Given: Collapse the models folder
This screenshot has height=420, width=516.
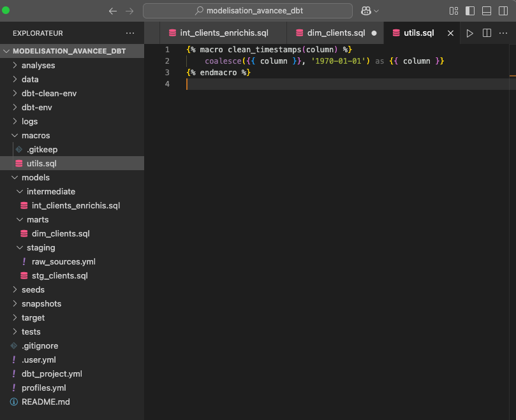Looking at the screenshot, I should click(x=72, y=178).
